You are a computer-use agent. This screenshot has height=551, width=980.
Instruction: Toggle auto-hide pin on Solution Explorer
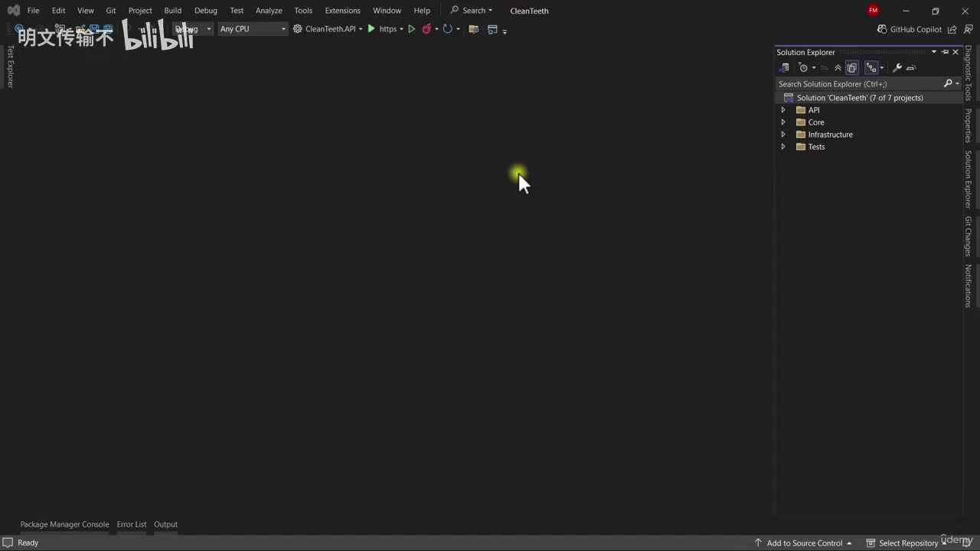(x=946, y=52)
